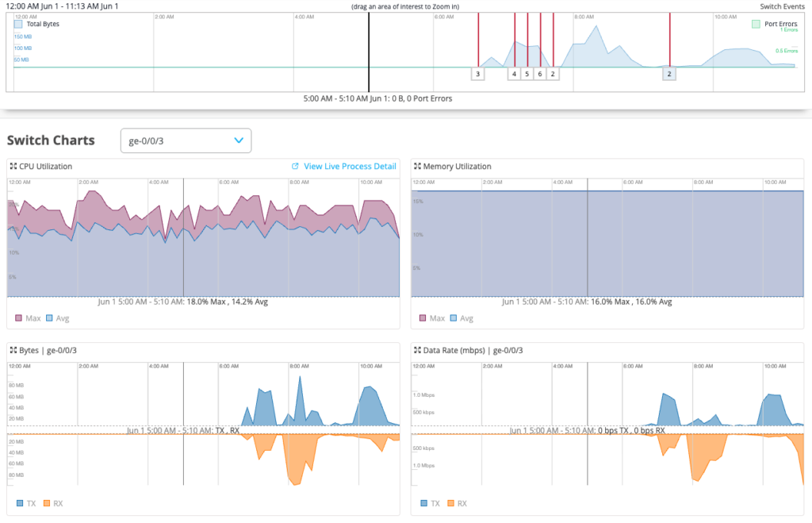Select switch event marker labeled 6
Viewport: 812px width, 523px height.
click(540, 74)
